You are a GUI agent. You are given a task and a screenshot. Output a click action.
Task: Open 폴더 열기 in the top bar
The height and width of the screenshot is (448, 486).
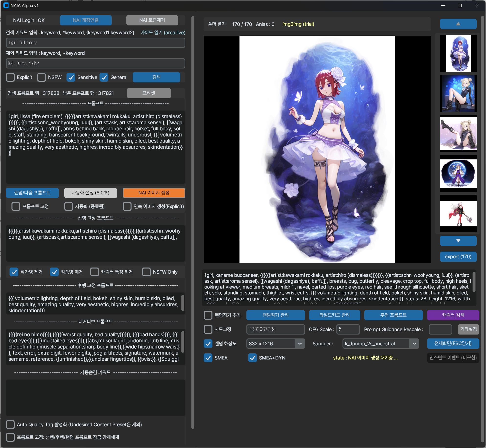pyautogui.click(x=217, y=24)
